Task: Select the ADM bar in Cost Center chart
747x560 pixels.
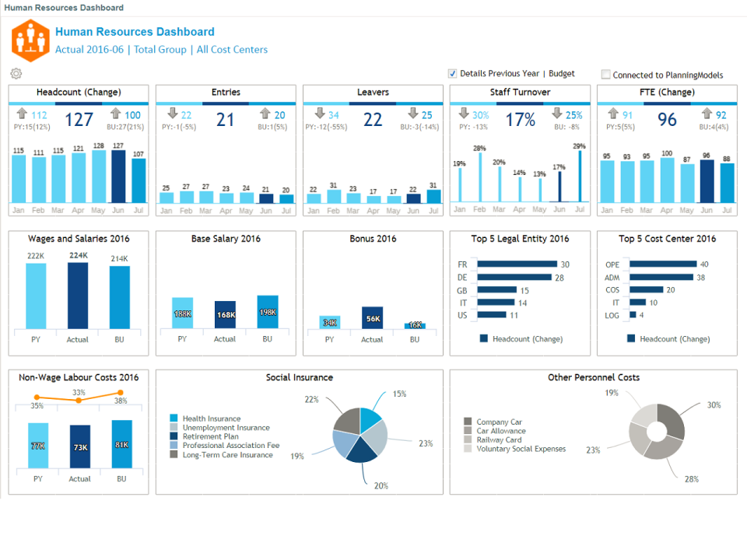Action: (661, 277)
